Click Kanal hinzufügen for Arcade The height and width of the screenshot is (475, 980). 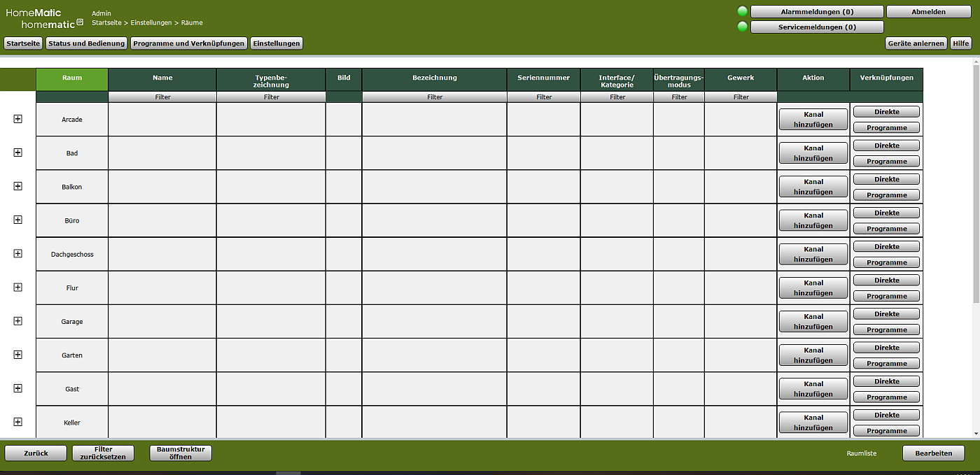point(813,120)
